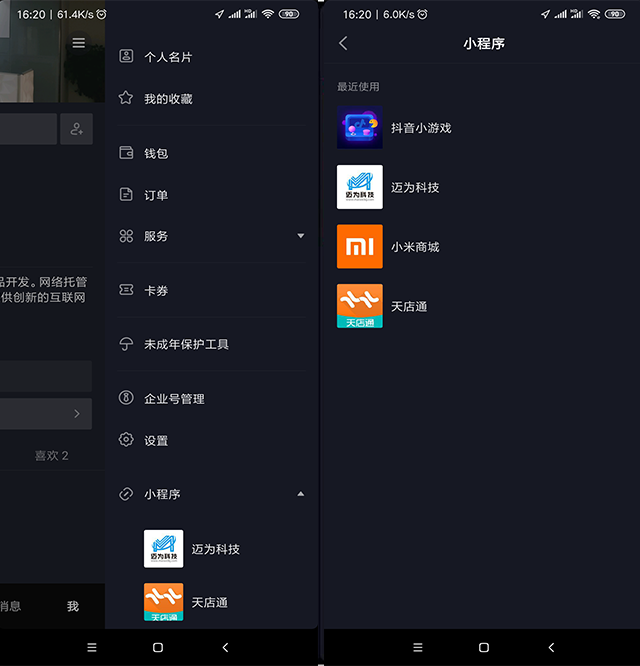Expand the 服务 dropdown arrow
The width and height of the screenshot is (640, 666).
301,236
